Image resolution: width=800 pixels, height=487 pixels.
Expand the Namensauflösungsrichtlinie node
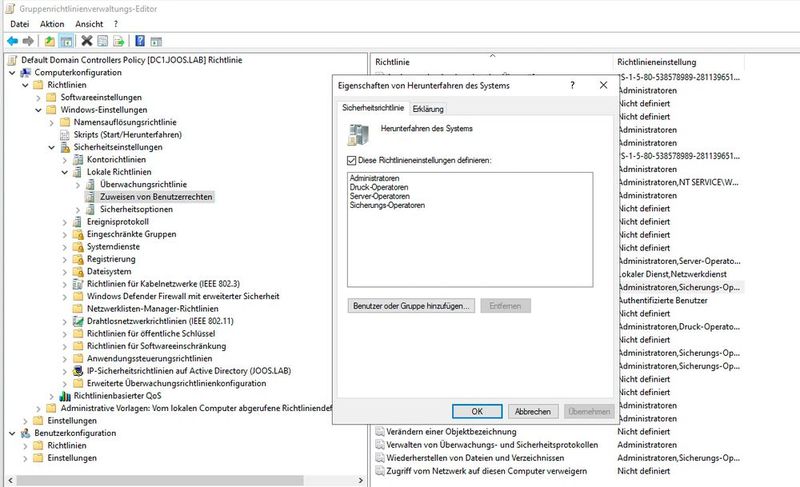tap(52, 122)
